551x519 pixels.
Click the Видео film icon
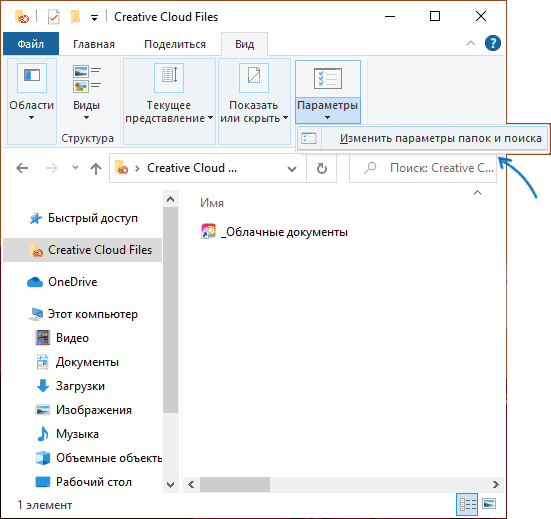(x=43, y=338)
